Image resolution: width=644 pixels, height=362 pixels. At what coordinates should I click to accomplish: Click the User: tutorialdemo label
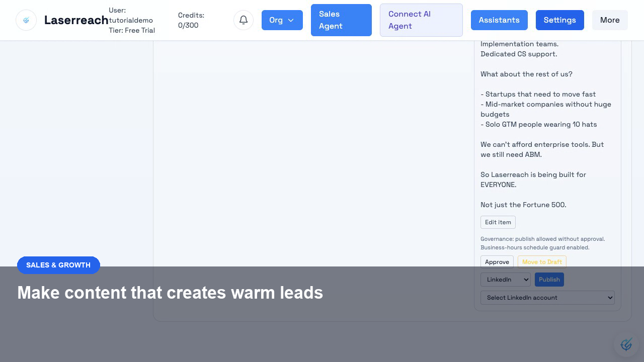click(x=131, y=15)
